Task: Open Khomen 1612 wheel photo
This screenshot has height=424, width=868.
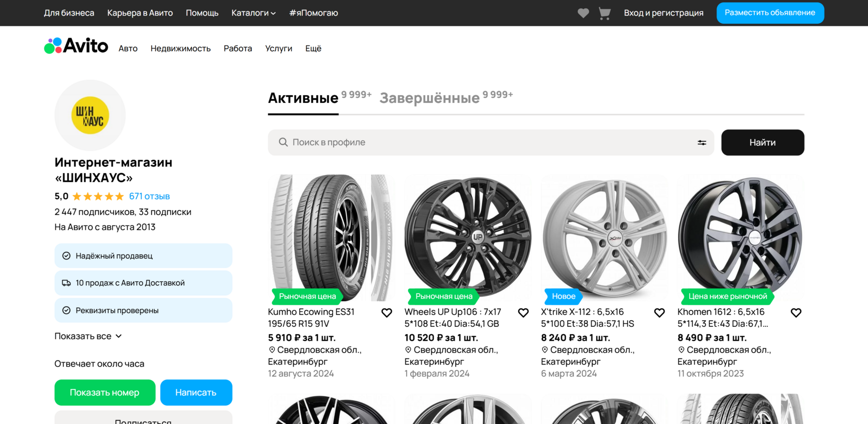Action: pos(740,238)
